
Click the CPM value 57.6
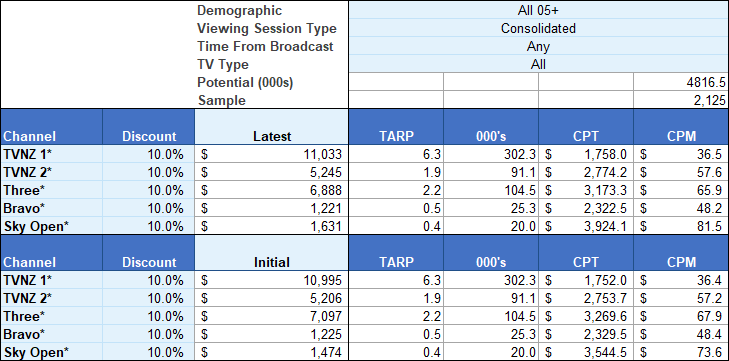click(681, 172)
